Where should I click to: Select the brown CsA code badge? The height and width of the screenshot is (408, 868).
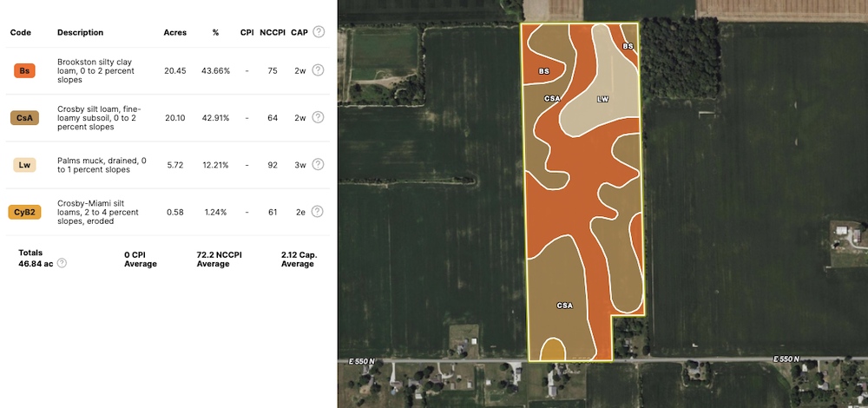coord(25,117)
